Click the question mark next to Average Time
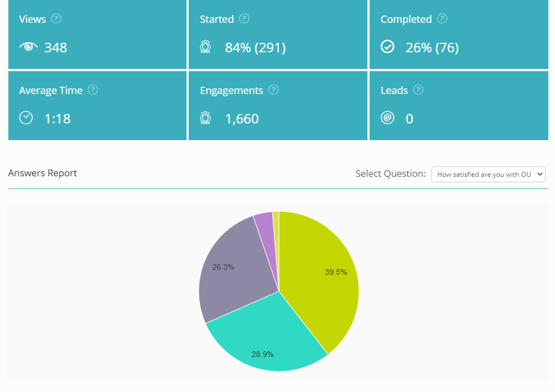The height and width of the screenshot is (392, 555). coord(93,90)
